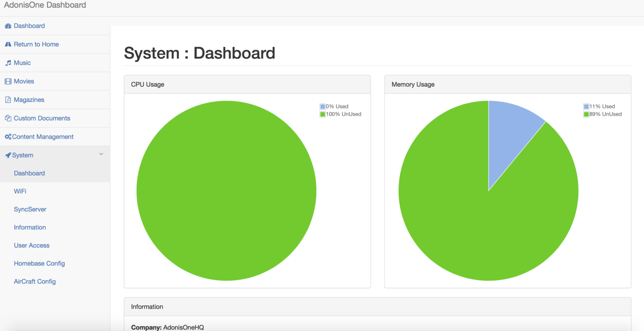Click the 'Company: AdonisOneHQ' text
The height and width of the screenshot is (331, 644).
(167, 327)
